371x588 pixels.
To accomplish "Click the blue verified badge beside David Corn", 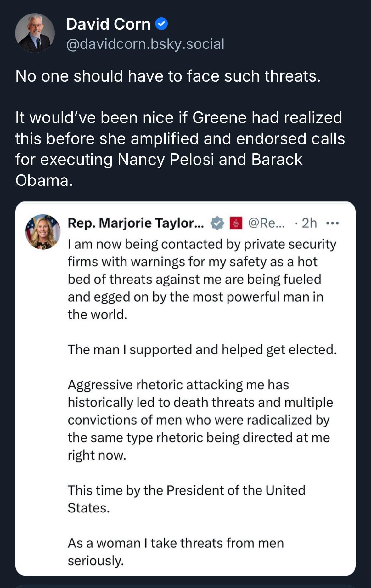I will [161, 24].
